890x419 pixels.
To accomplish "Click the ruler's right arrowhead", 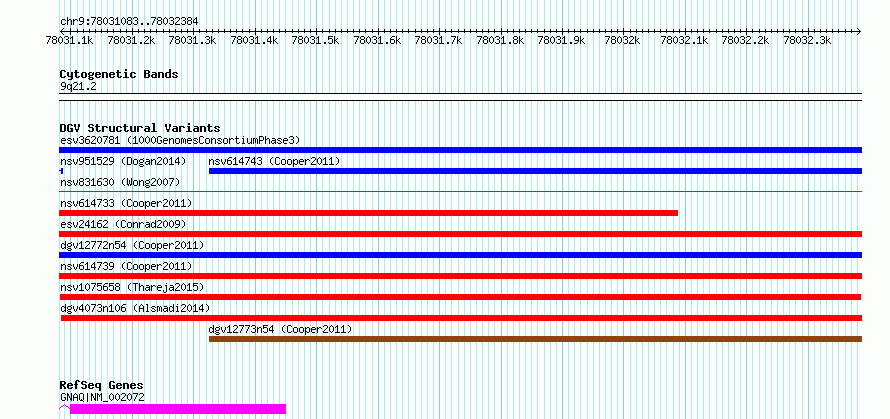I will click(859, 31).
